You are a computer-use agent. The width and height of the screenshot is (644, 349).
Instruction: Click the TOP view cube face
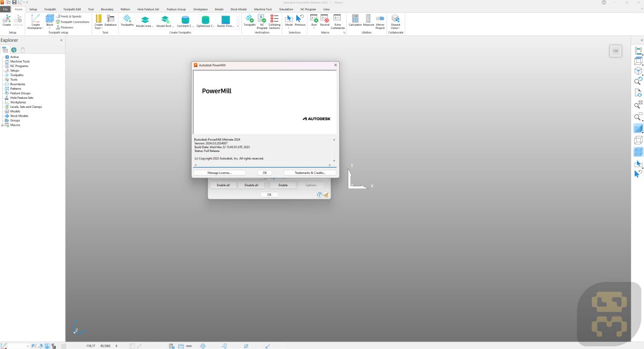point(616,51)
